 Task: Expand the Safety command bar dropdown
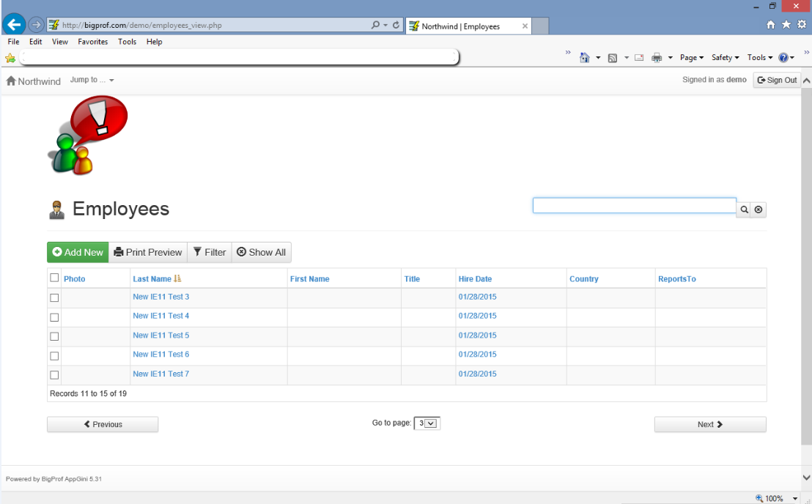tap(725, 57)
